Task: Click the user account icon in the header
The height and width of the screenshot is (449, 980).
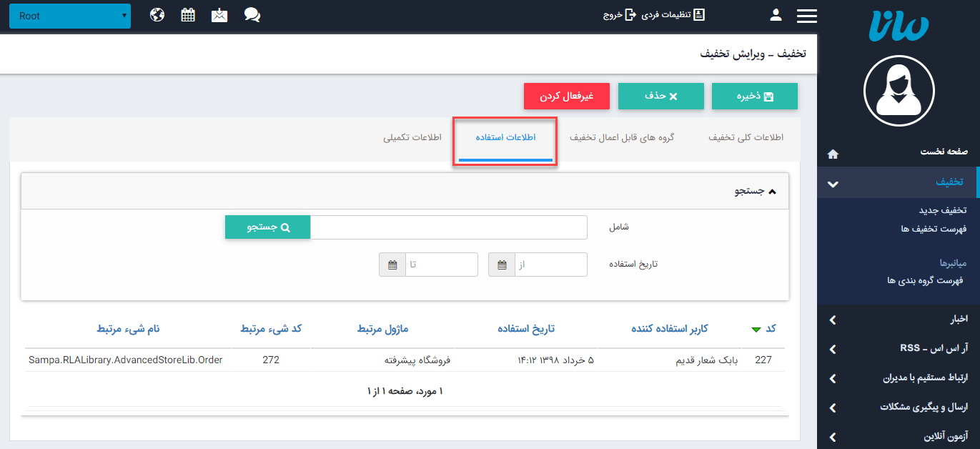Action: 776,14
